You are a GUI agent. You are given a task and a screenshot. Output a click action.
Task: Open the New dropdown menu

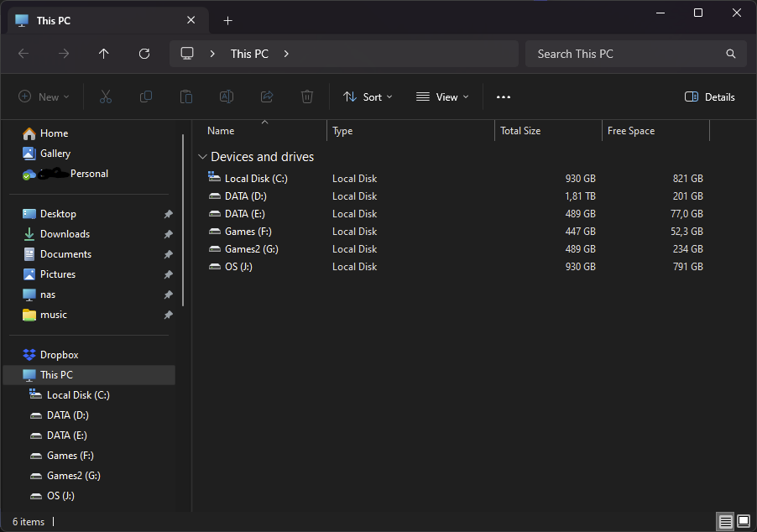[44, 97]
